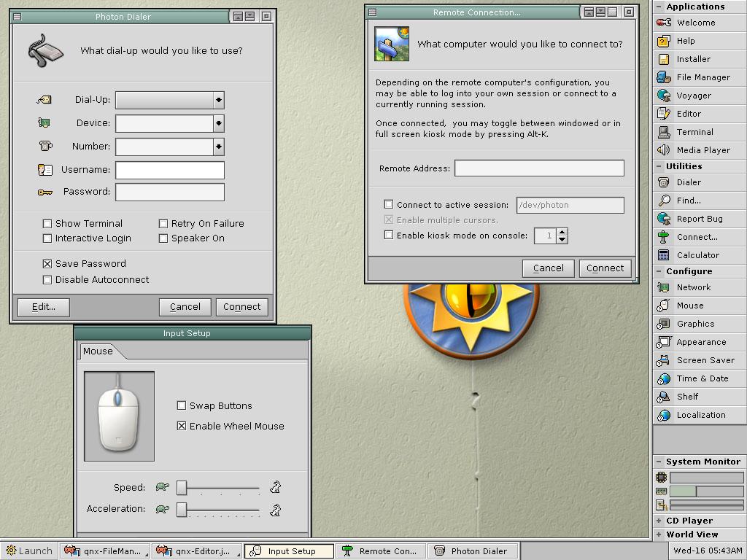Open the File Manager shelf icon
747x560 pixels.
point(664,77)
